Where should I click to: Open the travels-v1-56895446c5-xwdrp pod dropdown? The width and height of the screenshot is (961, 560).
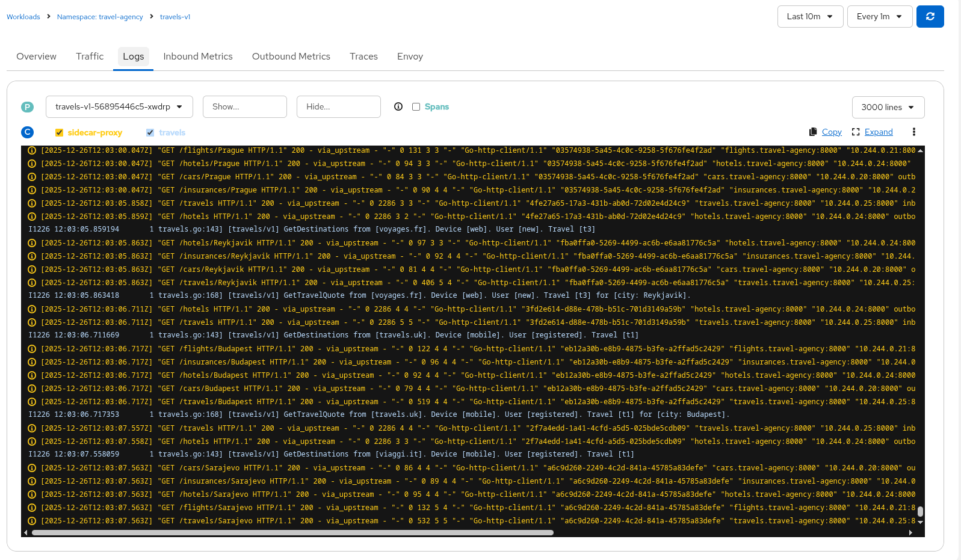click(119, 107)
